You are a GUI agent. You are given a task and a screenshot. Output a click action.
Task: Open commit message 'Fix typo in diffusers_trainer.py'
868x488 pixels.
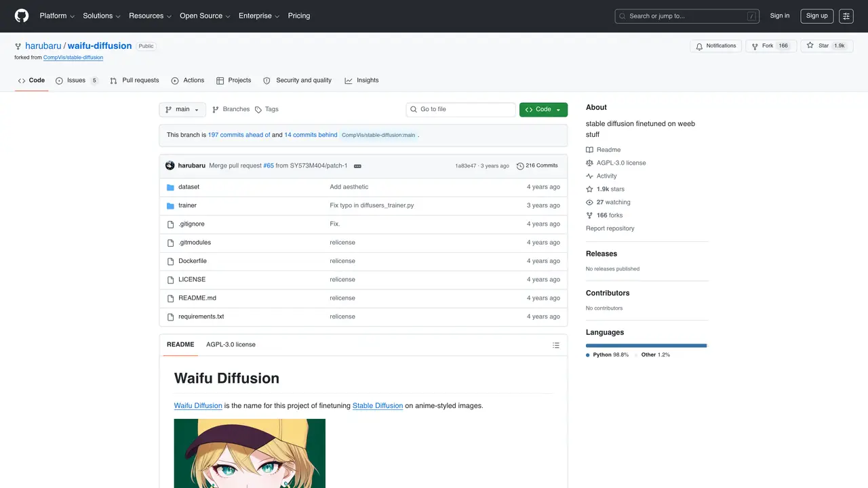point(372,205)
